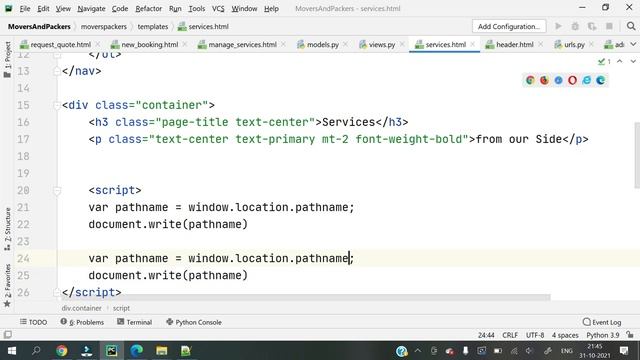The height and width of the screenshot is (360, 640).
Task: Click cursor position 24:44 in status bar
Action: pyautogui.click(x=486, y=335)
